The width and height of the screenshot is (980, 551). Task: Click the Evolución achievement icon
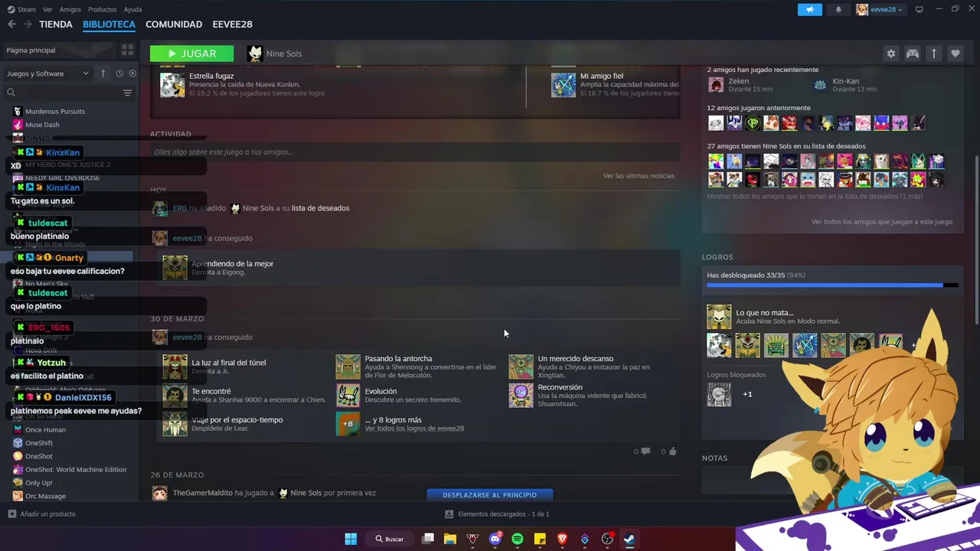pos(348,396)
